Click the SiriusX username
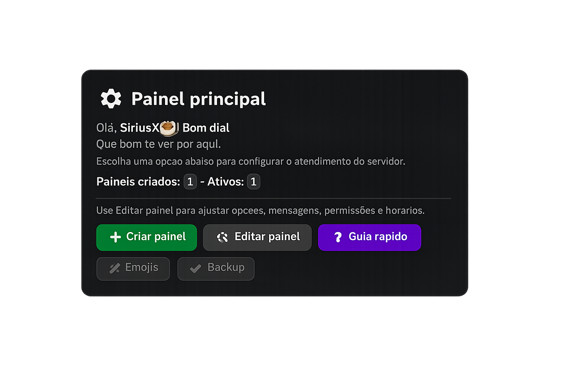 [139, 128]
